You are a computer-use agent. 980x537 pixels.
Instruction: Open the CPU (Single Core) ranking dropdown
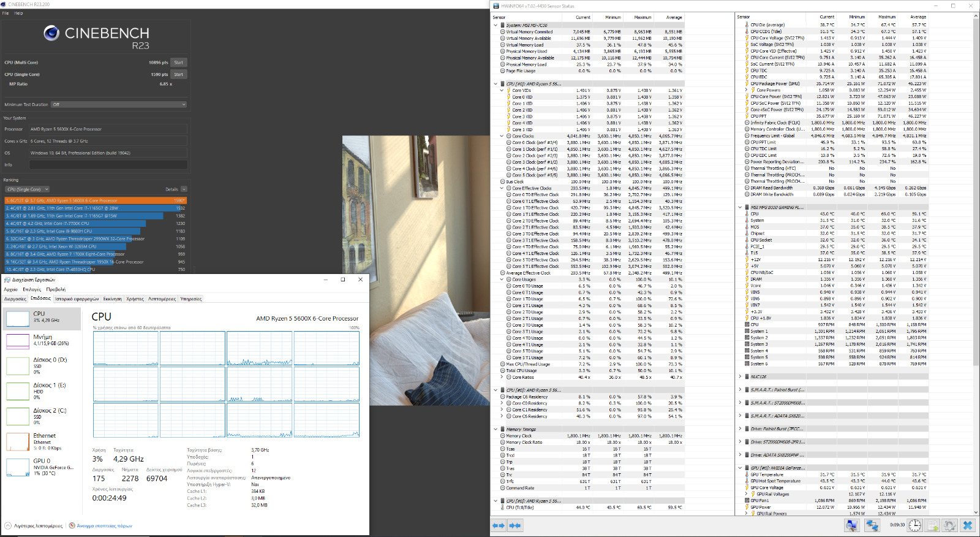pyautogui.click(x=28, y=189)
